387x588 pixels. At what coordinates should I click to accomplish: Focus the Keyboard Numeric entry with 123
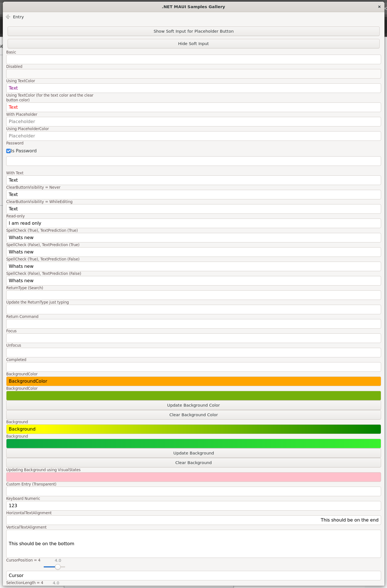pos(193,506)
